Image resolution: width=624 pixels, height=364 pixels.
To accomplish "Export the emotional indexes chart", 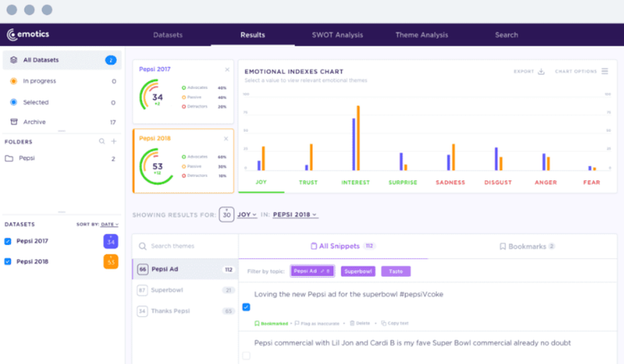I will coord(529,72).
